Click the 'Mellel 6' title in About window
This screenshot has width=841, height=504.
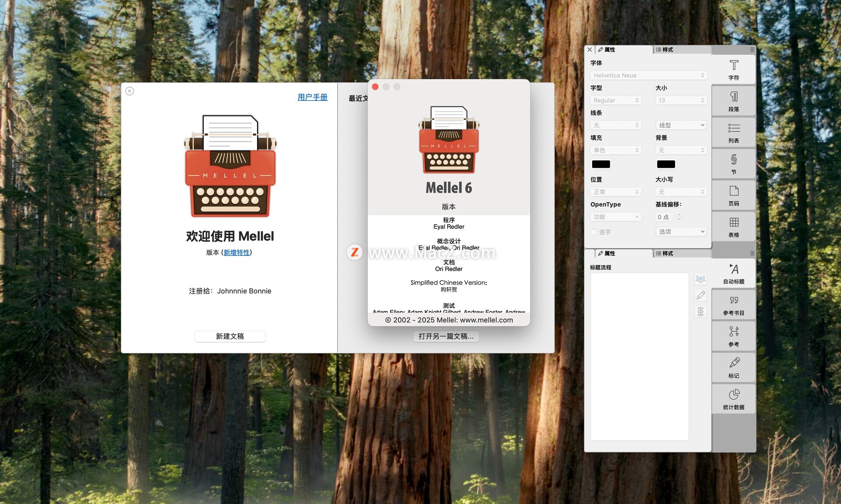(x=449, y=188)
